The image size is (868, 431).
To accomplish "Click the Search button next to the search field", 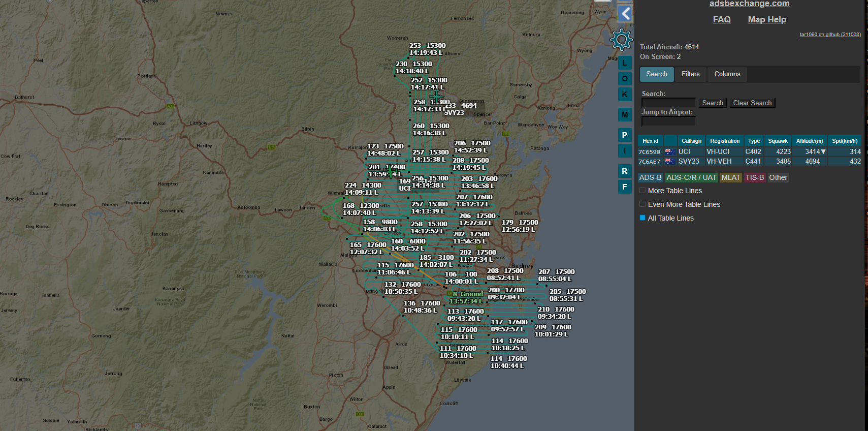I will coord(713,103).
